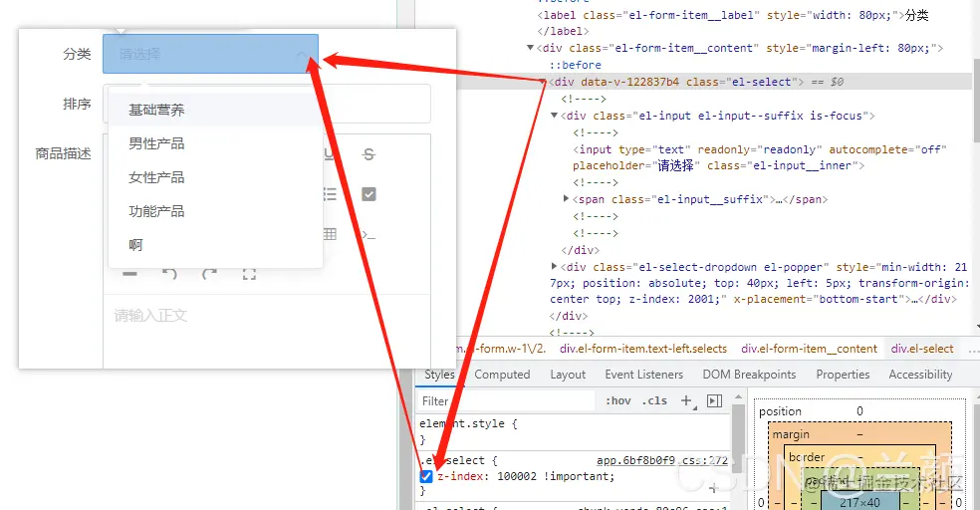Click the code block icon in the editor toolbar
The width and height of the screenshot is (980, 510).
pyautogui.click(x=368, y=235)
